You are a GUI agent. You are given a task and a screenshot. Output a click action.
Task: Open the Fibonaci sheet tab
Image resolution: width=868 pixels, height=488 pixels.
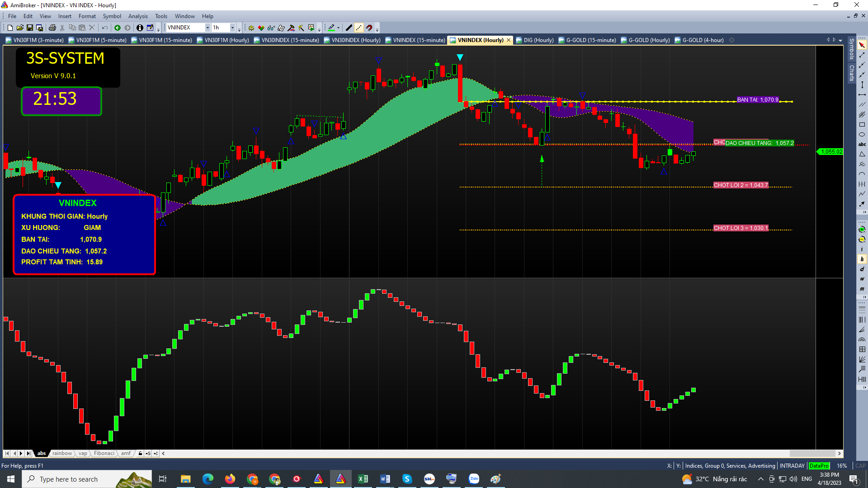pos(104,453)
